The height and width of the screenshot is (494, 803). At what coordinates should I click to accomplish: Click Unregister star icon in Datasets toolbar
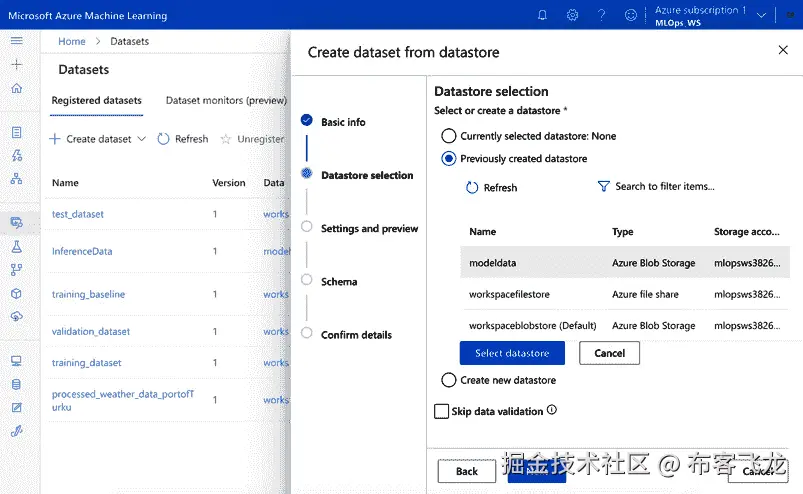(x=225, y=139)
